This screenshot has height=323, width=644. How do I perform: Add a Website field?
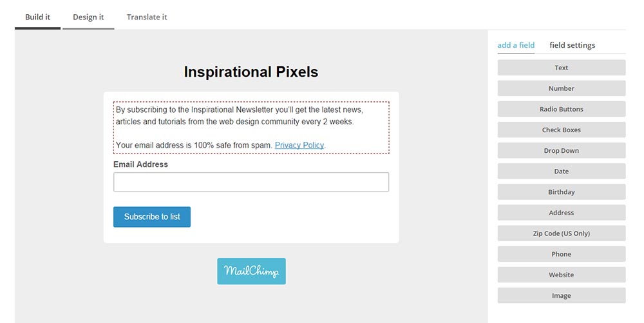coord(561,275)
